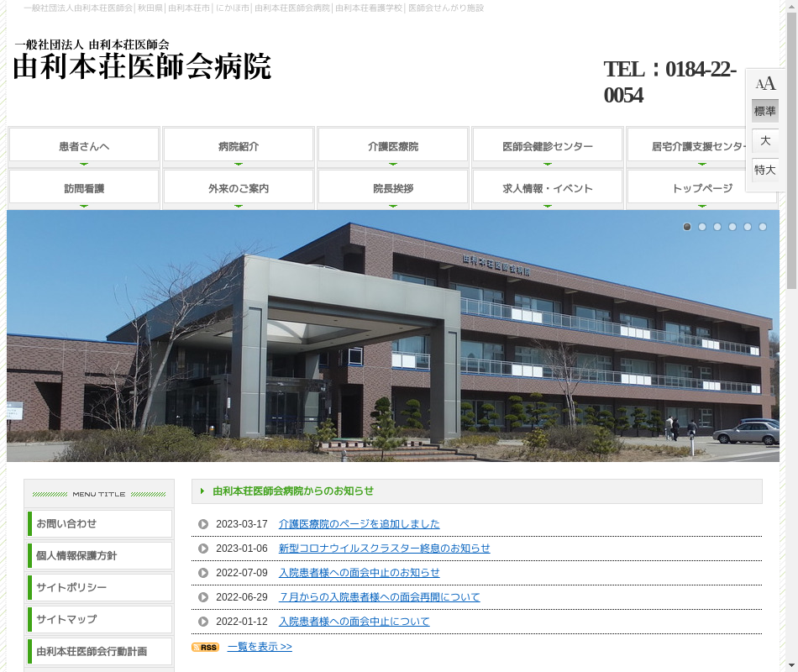Open お問い合わせ in the sidebar
This screenshot has width=798, height=672.
pos(99,523)
